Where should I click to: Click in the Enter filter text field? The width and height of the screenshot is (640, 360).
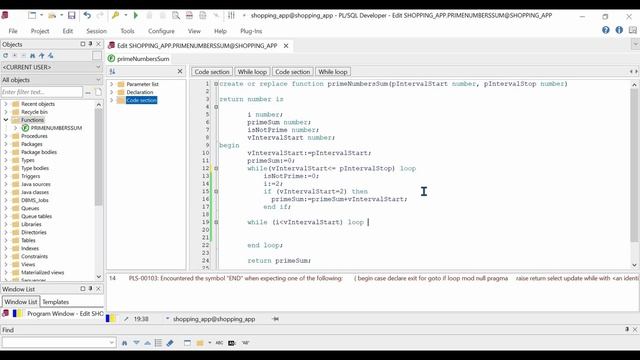click(42, 92)
